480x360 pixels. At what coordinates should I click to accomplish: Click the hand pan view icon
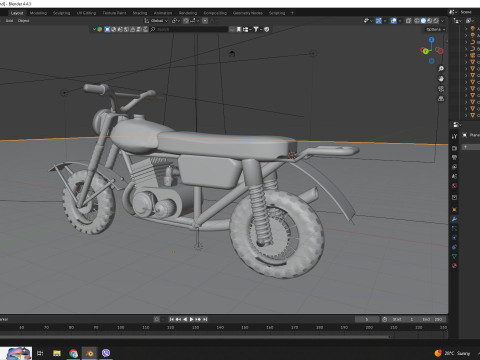[x=441, y=79]
